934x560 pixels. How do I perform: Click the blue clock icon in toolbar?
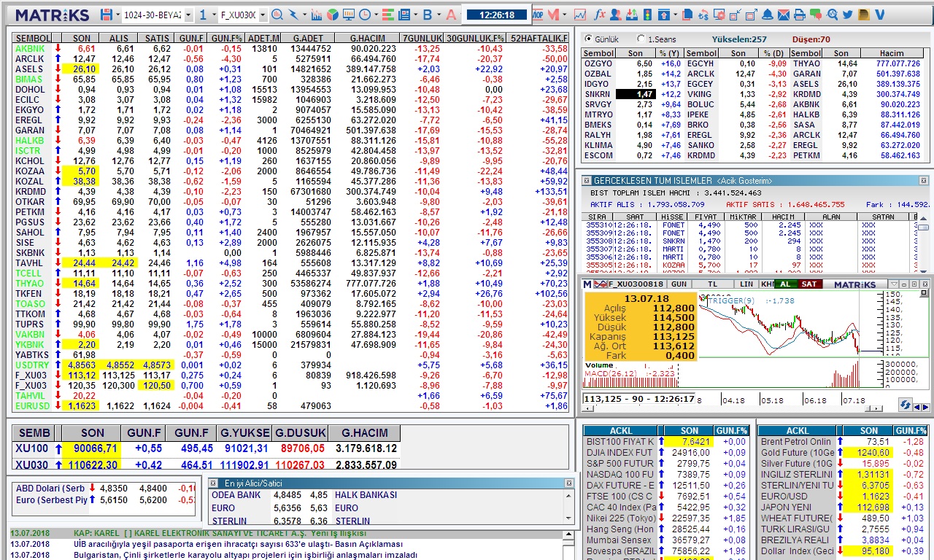click(x=364, y=15)
